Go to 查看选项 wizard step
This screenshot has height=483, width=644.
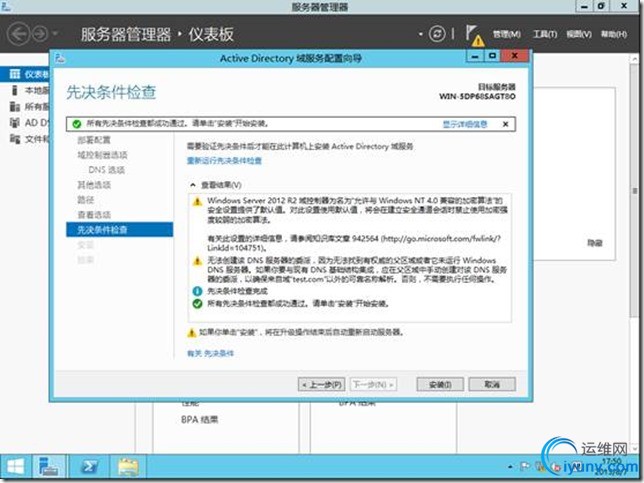[x=94, y=215]
